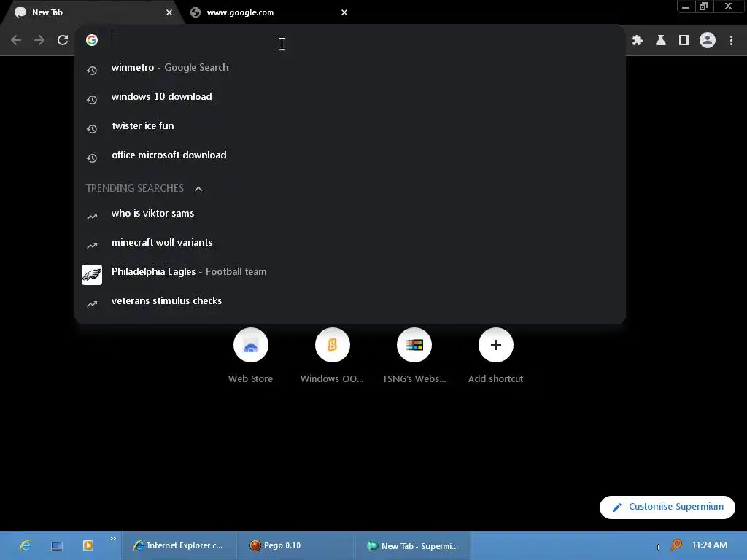Image resolution: width=747 pixels, height=560 pixels.
Task: Open the Extensions puzzle-piece icon
Action: coord(638,41)
